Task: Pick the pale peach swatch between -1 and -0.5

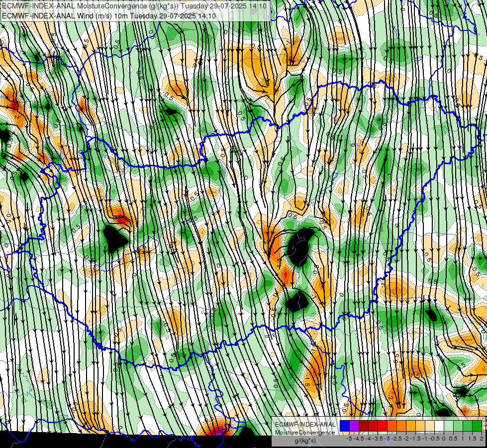Action: point(430,426)
